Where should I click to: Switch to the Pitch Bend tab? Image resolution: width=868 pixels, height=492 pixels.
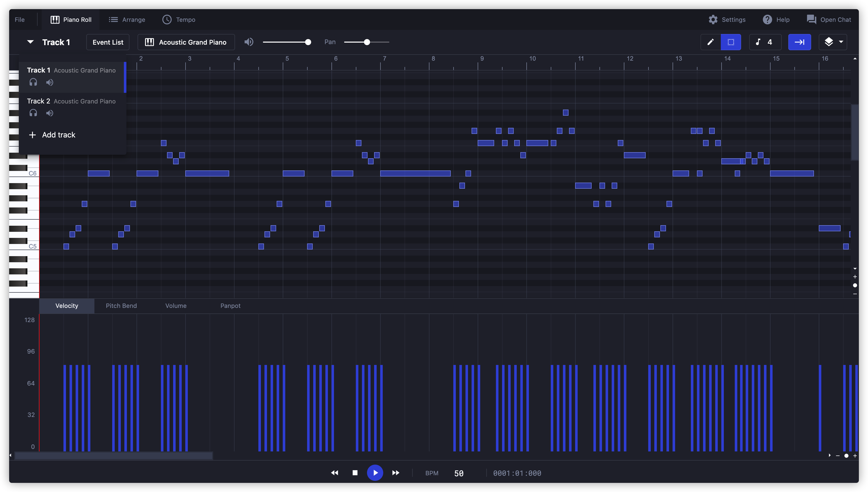(121, 306)
